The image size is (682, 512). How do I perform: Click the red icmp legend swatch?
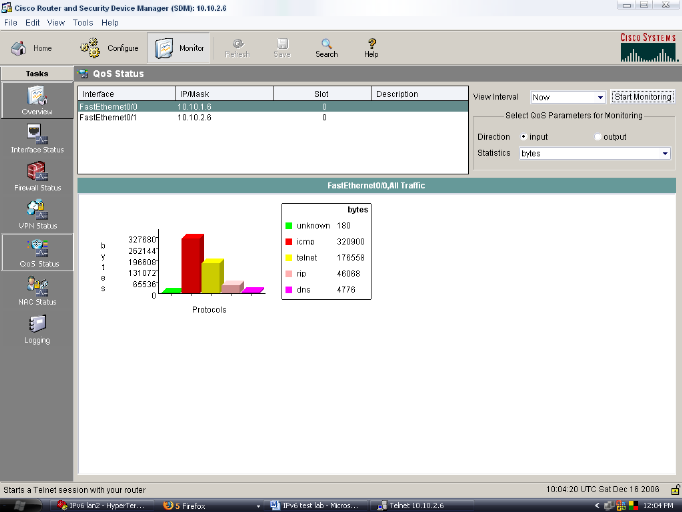coord(289,242)
